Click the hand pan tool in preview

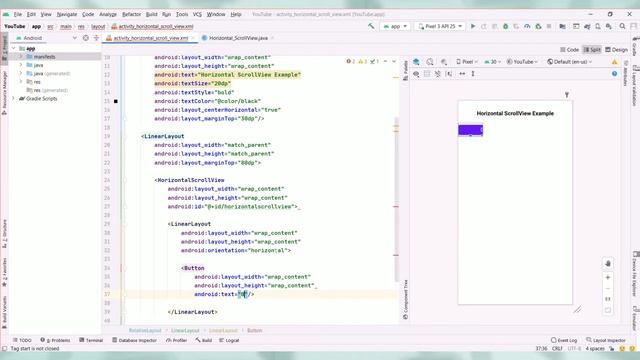(x=608, y=264)
